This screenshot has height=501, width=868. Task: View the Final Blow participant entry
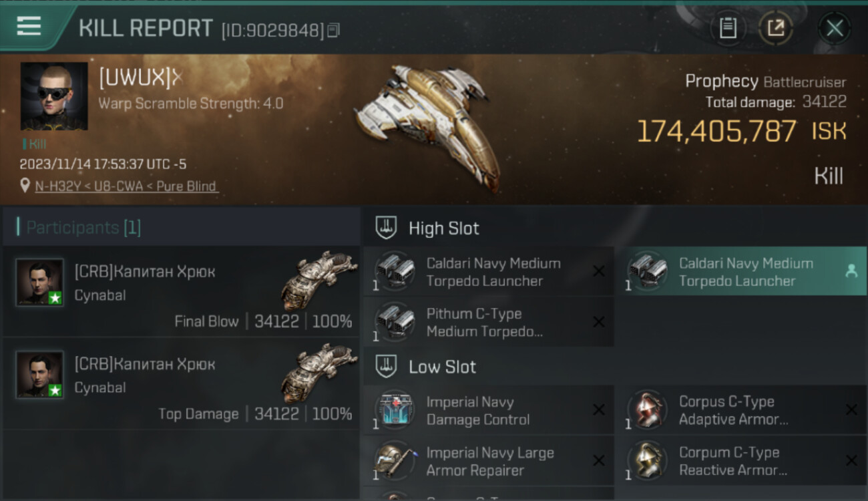tap(182, 292)
